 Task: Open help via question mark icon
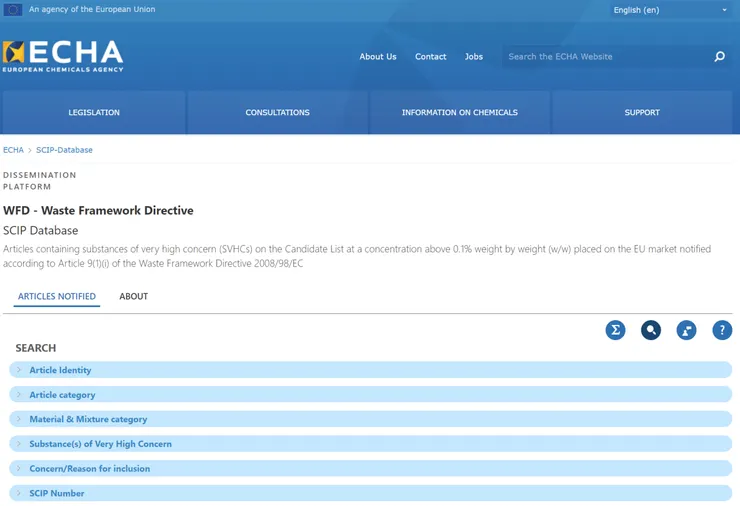[722, 330]
